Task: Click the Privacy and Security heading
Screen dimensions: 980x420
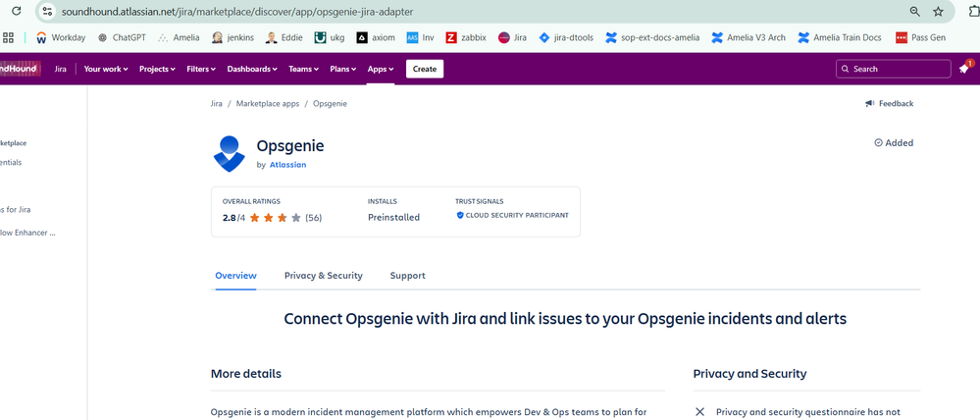Action: click(x=750, y=374)
